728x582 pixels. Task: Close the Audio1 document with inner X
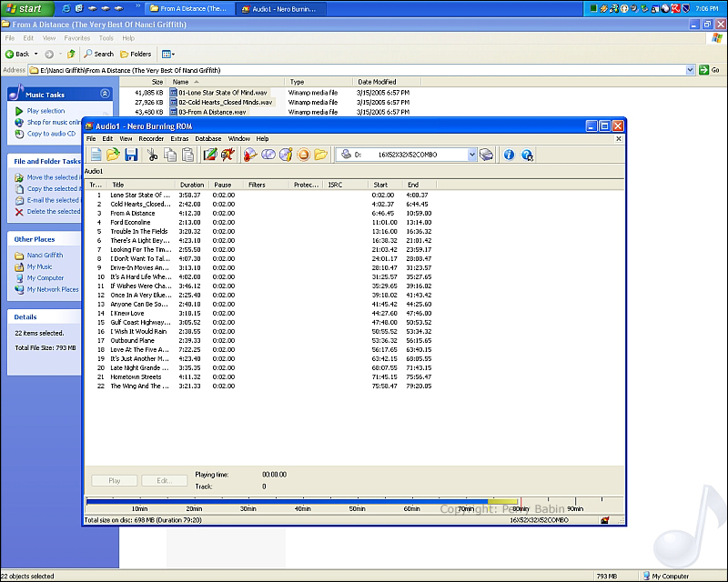[x=619, y=139]
